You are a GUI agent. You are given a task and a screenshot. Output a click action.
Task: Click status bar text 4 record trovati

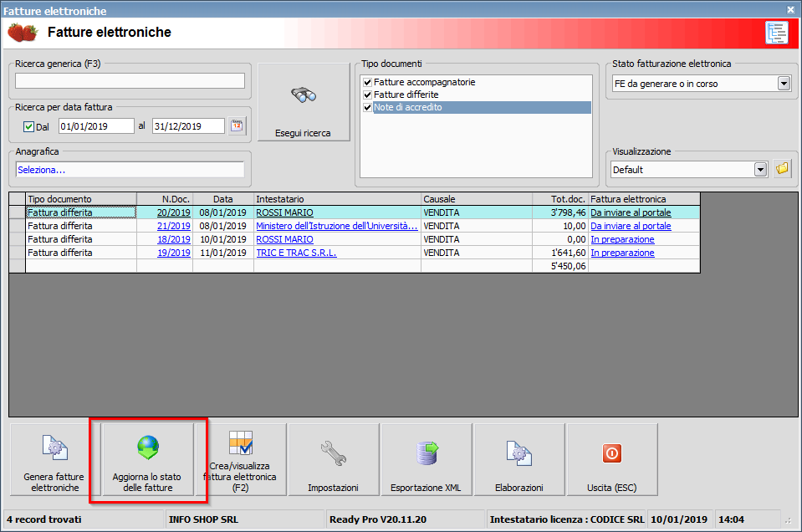(x=44, y=519)
